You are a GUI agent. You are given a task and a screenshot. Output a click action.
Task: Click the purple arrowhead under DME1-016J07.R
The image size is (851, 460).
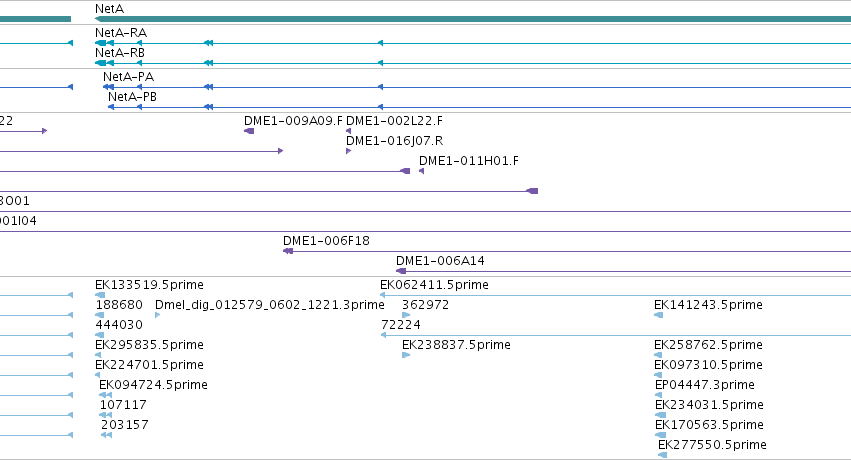(x=348, y=151)
